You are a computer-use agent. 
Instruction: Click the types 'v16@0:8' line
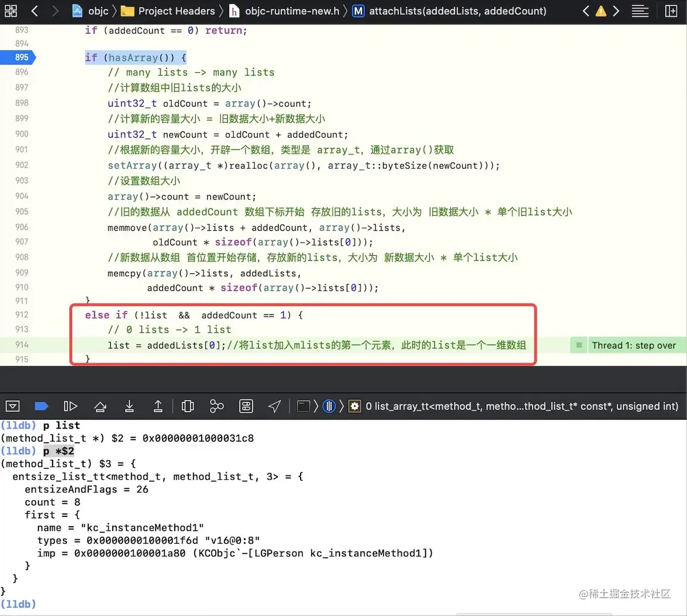coord(149,540)
